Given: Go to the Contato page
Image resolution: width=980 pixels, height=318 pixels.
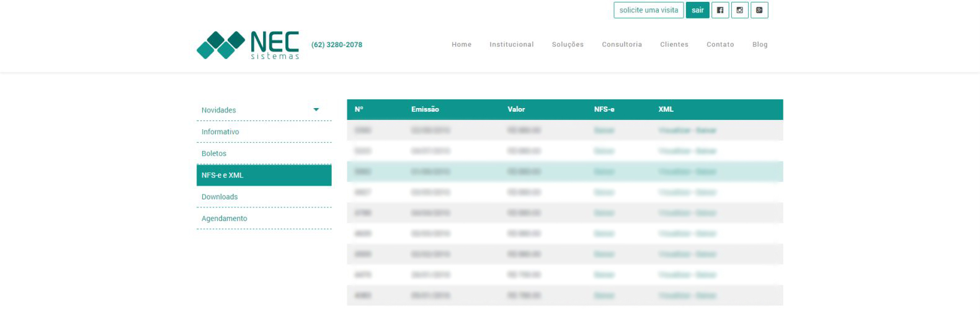Looking at the screenshot, I should click(x=720, y=45).
